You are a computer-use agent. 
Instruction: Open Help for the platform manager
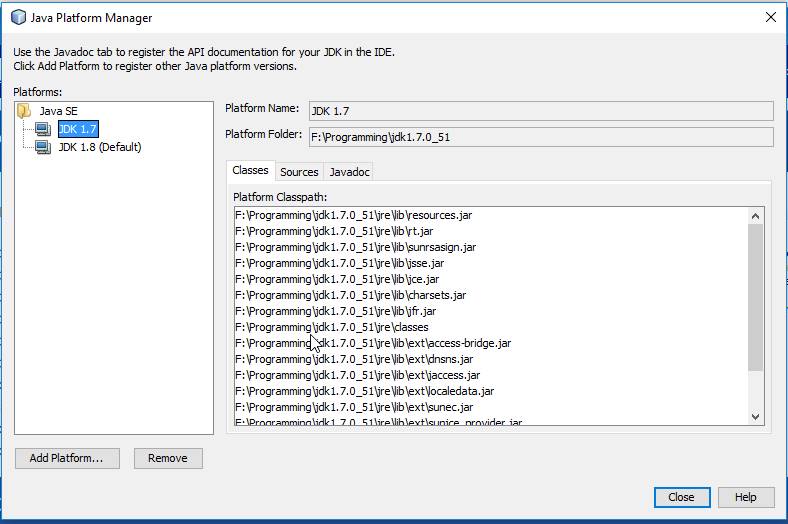point(746,497)
